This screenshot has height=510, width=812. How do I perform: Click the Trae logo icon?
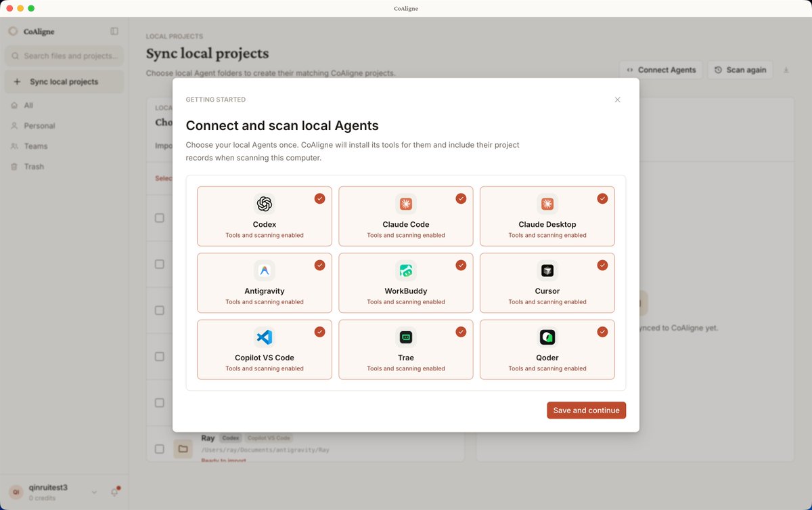click(406, 337)
